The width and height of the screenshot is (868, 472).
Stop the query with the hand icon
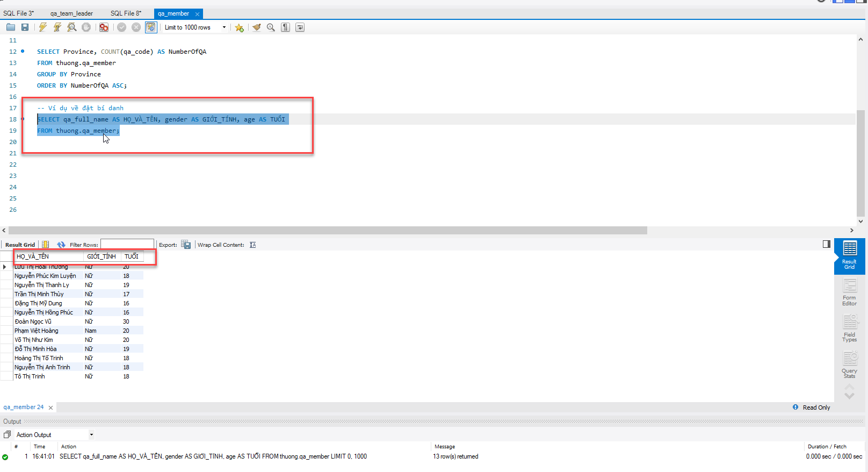tap(86, 27)
